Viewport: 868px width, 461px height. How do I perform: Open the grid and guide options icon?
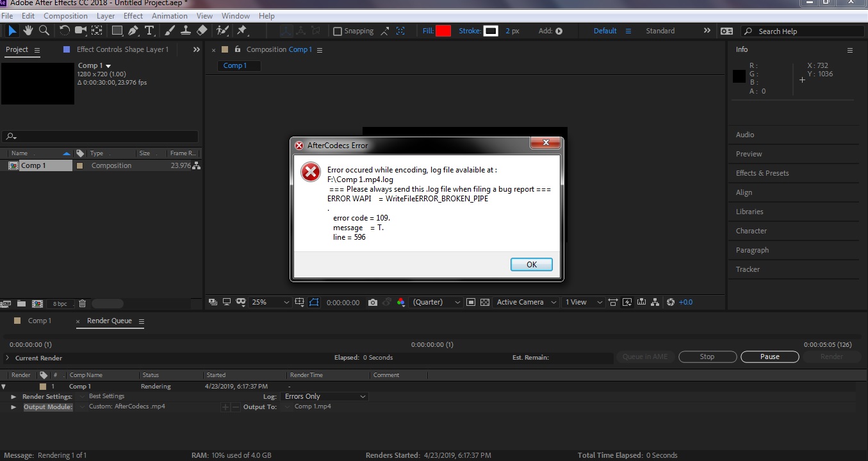coord(300,302)
